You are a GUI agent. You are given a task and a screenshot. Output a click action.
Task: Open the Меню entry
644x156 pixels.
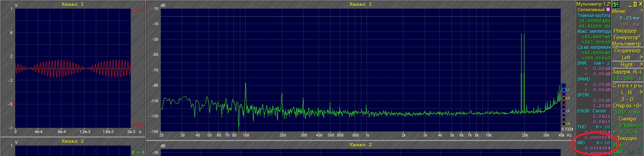[x=619, y=11]
